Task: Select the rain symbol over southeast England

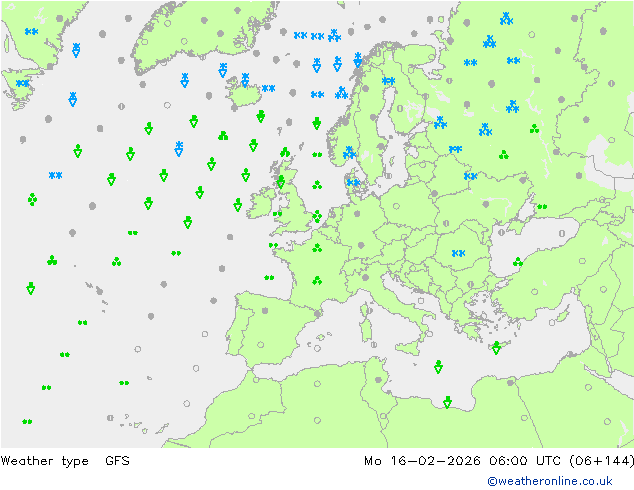Action: (317, 216)
